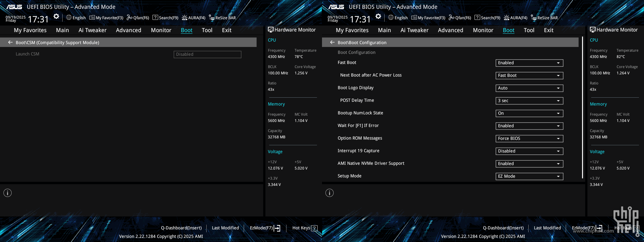
Task: Switch to Monitor tab in right screen
Action: tap(483, 30)
